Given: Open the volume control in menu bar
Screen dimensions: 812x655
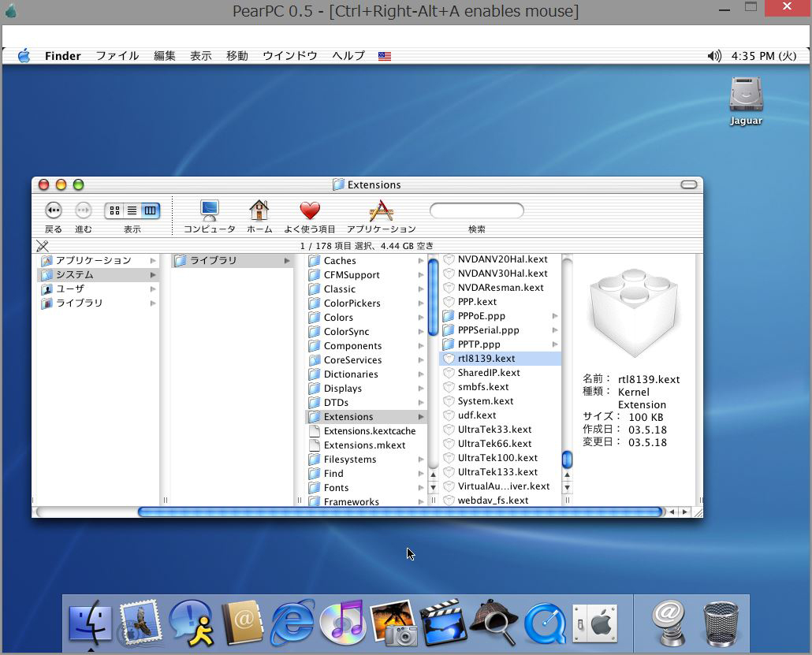Looking at the screenshot, I should [714, 56].
